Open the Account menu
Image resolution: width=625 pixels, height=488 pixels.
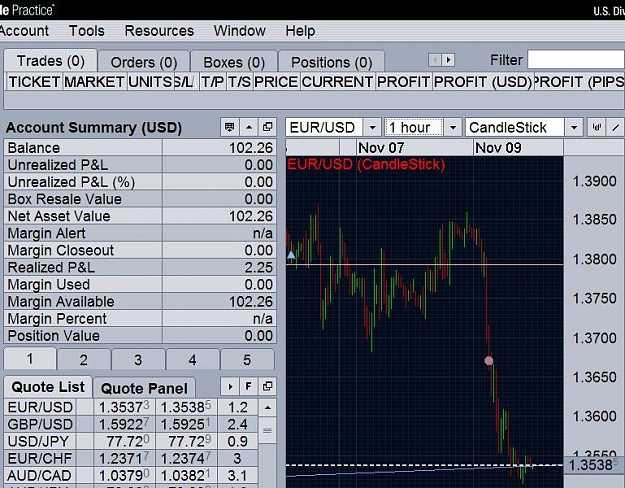(24, 31)
